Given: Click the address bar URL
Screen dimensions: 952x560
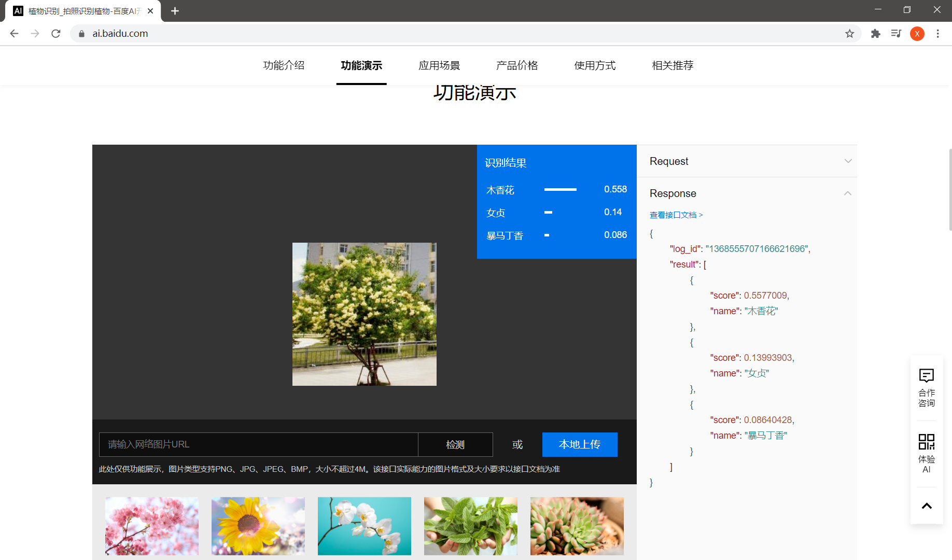Looking at the screenshot, I should (120, 33).
